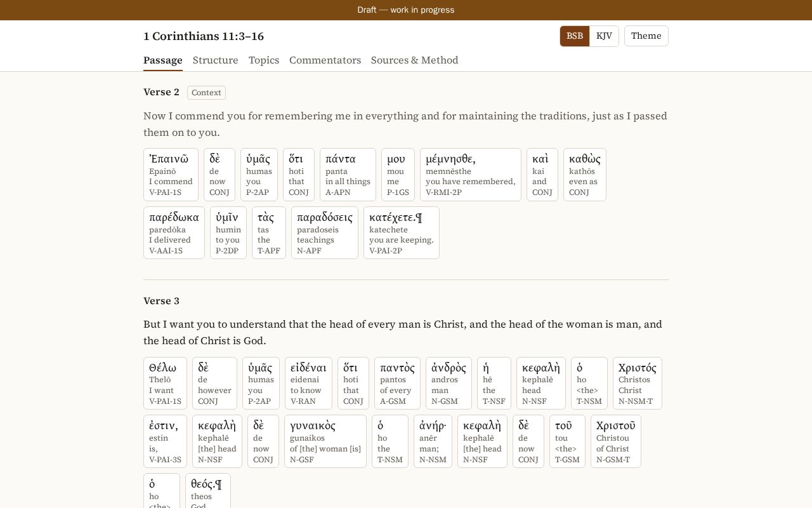Image resolution: width=812 pixels, height=508 pixels.
Task: Go to the Topics tab
Action: 264,60
